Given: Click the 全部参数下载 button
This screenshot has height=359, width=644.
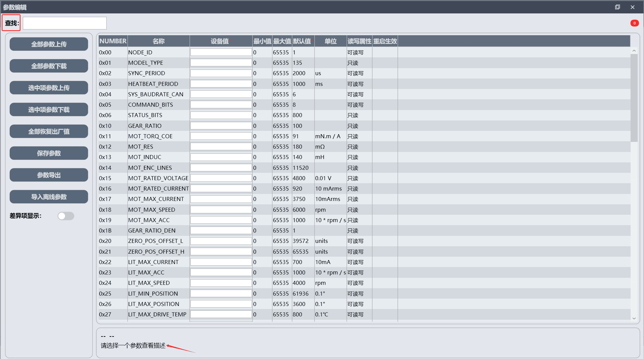Looking at the screenshot, I should click(x=49, y=66).
